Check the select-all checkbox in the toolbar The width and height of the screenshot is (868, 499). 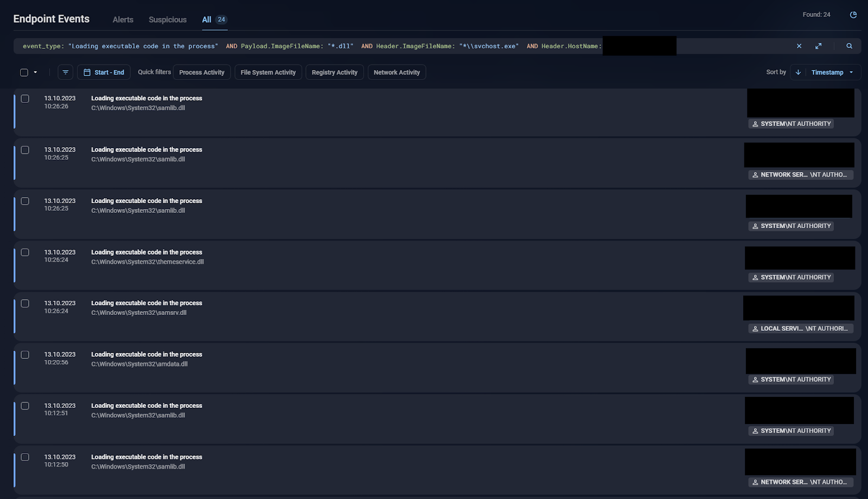[24, 72]
